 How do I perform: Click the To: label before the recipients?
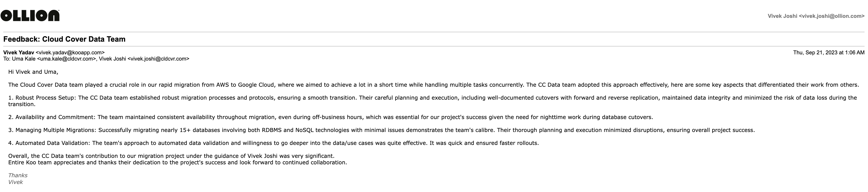7,59
